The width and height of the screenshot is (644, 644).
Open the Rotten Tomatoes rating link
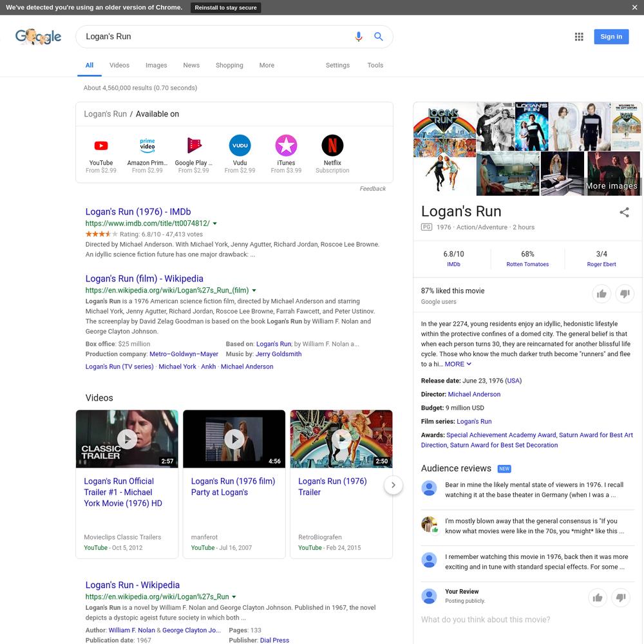pyautogui.click(x=527, y=265)
